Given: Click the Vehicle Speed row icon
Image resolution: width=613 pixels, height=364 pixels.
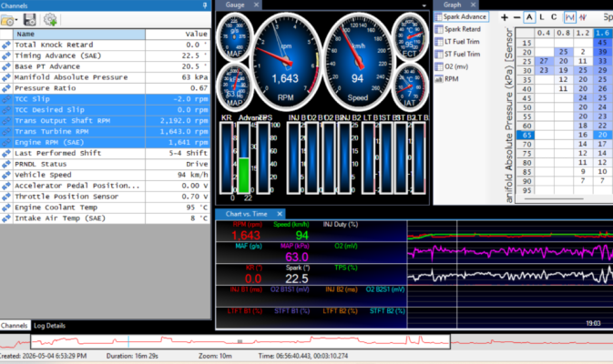Looking at the screenshot, I should click(6, 175).
